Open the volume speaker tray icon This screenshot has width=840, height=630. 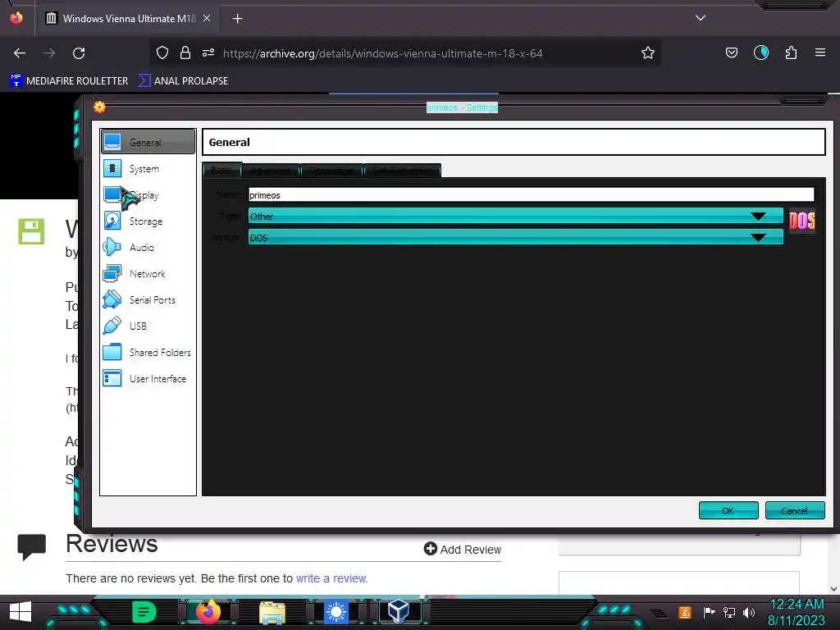pyautogui.click(x=749, y=612)
